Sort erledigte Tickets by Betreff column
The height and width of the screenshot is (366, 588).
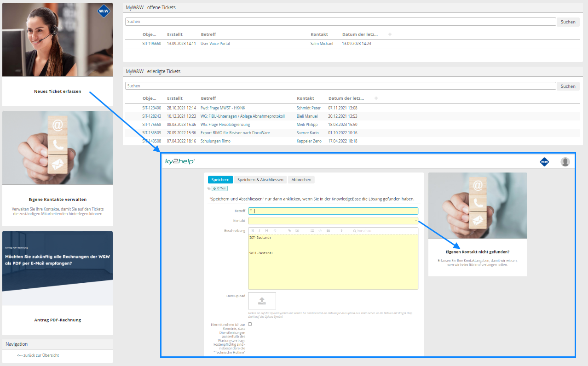tap(208, 98)
